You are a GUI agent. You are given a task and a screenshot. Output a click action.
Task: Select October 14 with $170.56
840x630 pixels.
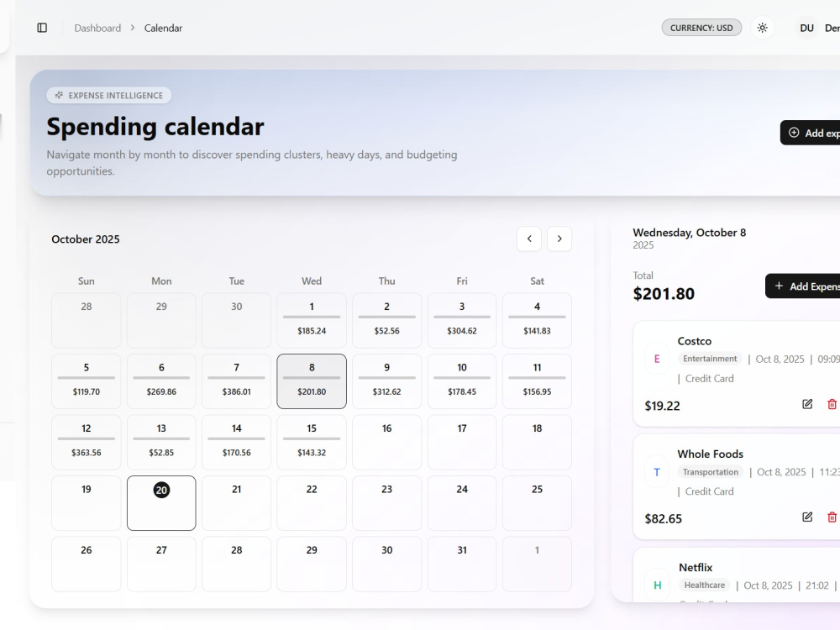point(236,443)
